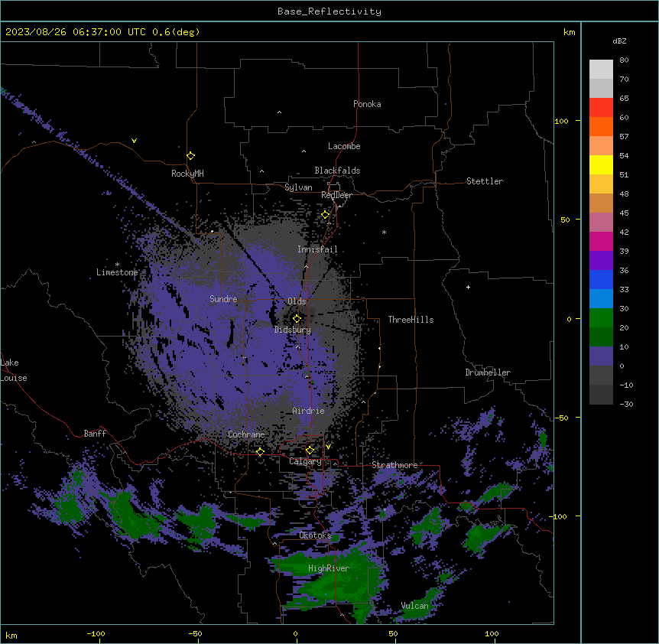Select the HighRiver label

pos(329,568)
